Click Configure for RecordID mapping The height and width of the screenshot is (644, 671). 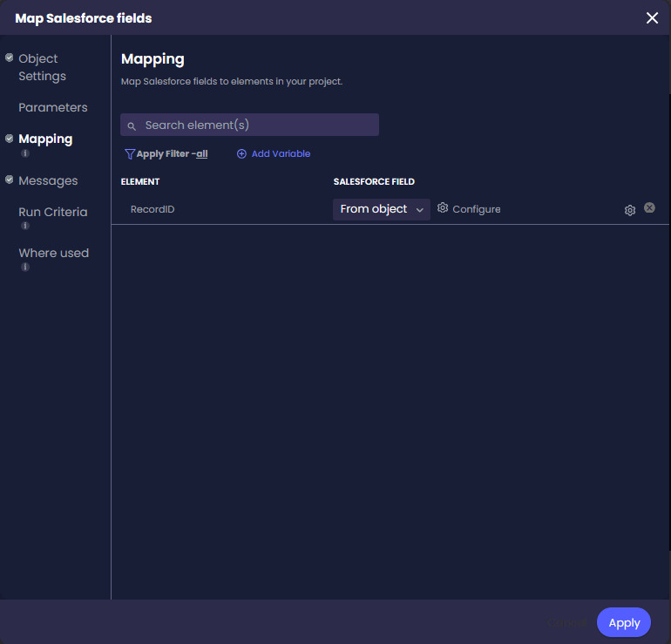click(x=477, y=209)
